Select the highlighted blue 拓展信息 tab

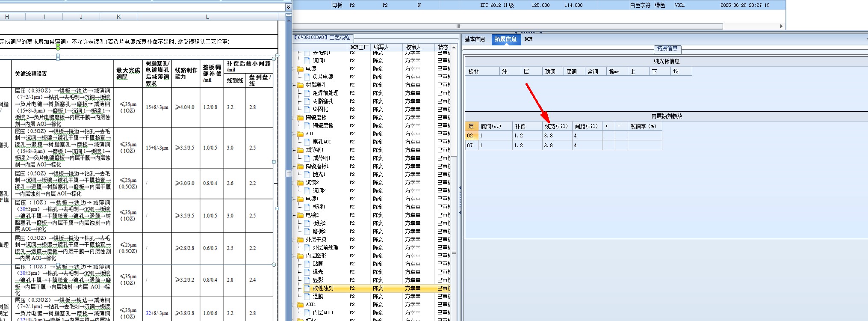click(x=505, y=39)
